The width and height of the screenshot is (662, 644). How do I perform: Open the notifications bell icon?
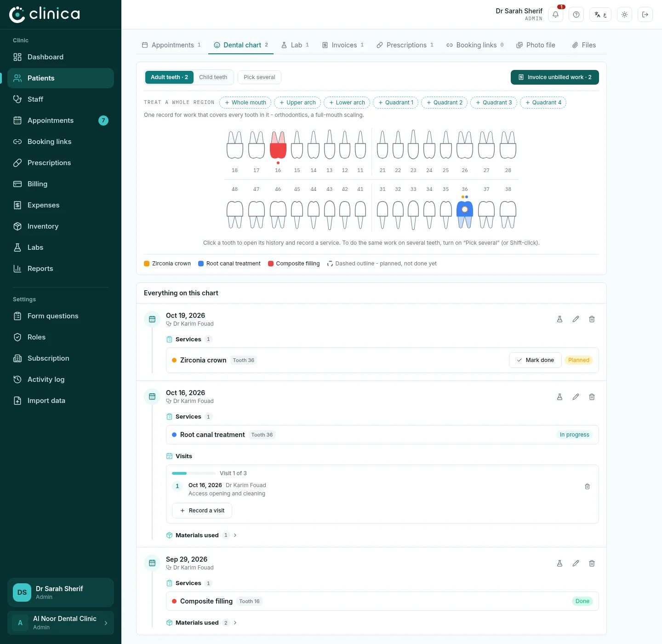click(555, 15)
